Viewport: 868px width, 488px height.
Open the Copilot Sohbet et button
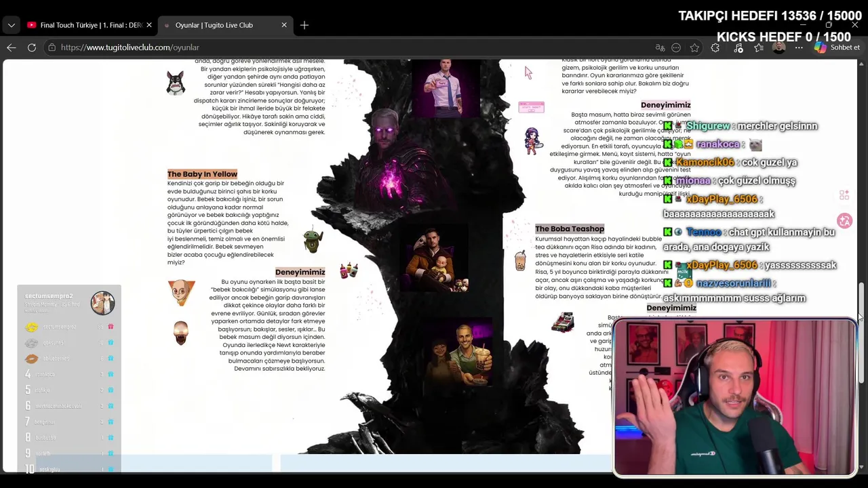[x=837, y=47]
